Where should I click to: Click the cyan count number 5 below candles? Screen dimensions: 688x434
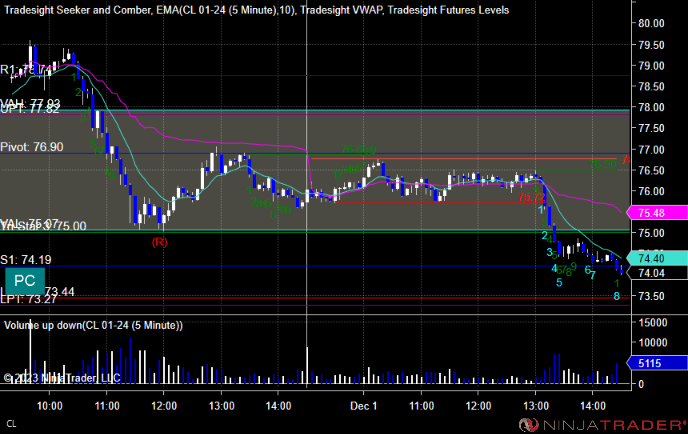559,283
